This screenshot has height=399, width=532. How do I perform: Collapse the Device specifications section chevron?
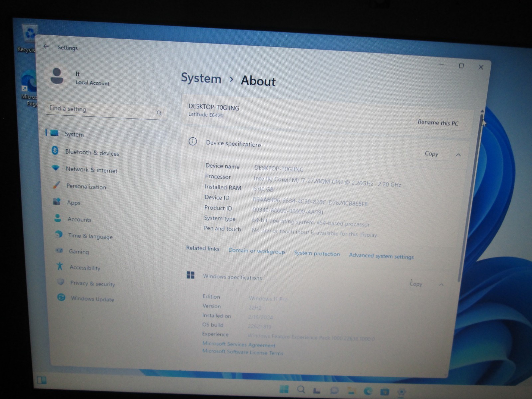coord(458,155)
